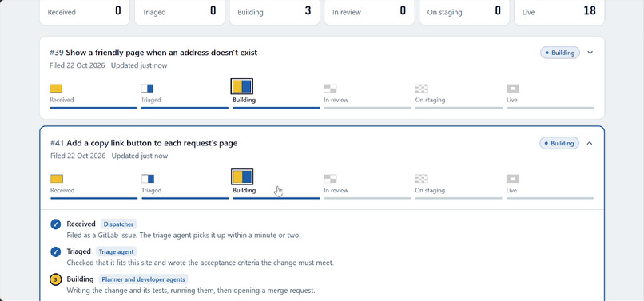Filter by the Triaged count card

180,11
